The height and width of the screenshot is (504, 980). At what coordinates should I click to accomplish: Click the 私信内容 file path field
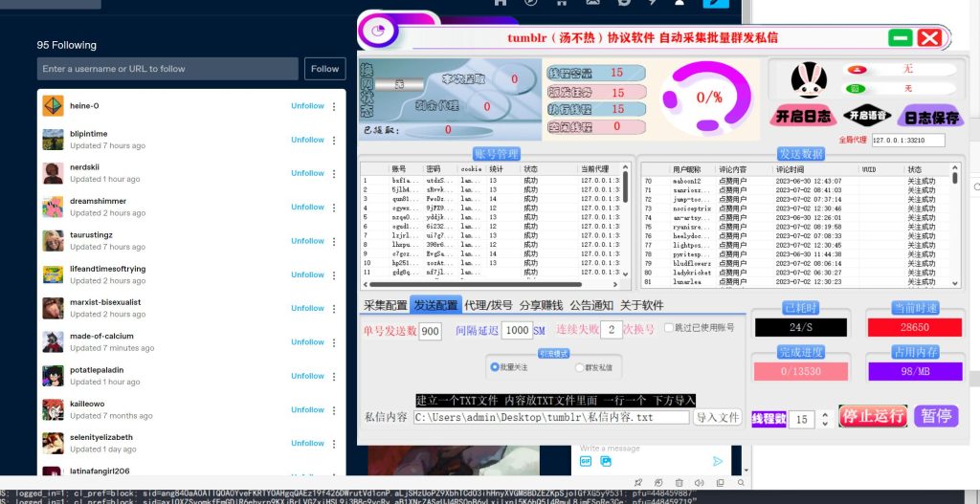(551, 417)
